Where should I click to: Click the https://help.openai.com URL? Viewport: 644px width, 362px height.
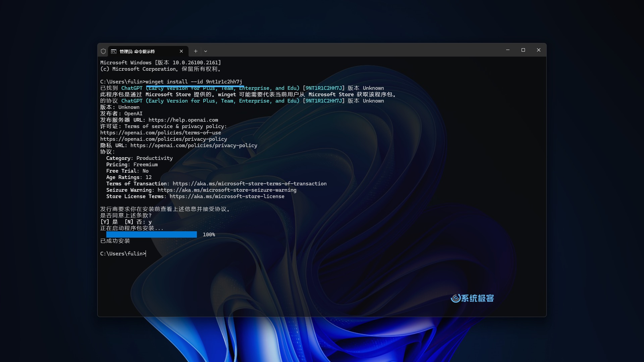[183, 120]
